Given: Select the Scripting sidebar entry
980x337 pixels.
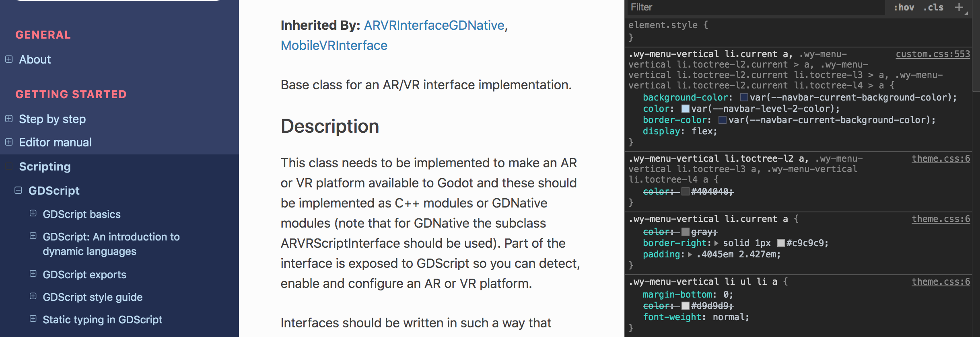Looking at the screenshot, I should point(45,166).
